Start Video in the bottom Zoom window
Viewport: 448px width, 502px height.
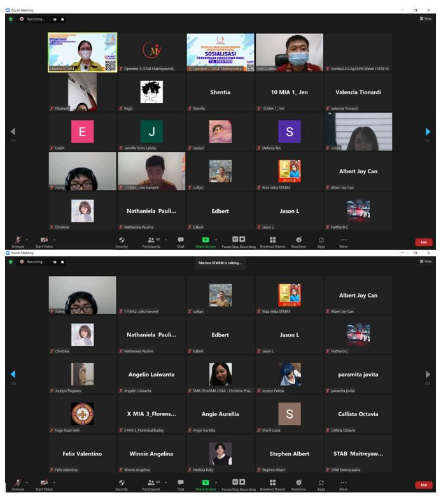coord(44,484)
